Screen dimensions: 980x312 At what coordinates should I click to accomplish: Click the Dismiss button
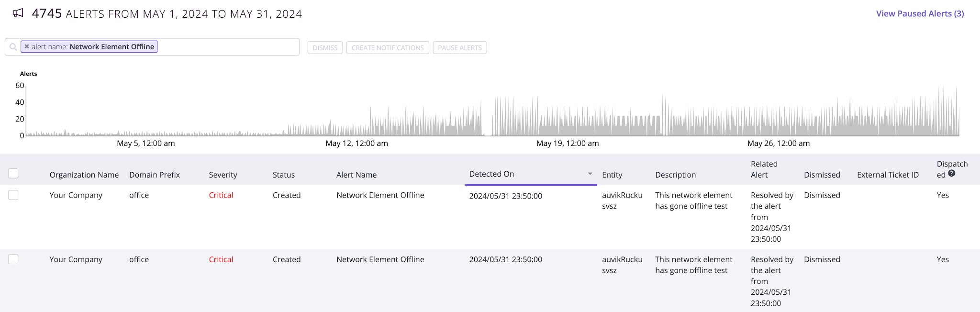(x=325, y=47)
